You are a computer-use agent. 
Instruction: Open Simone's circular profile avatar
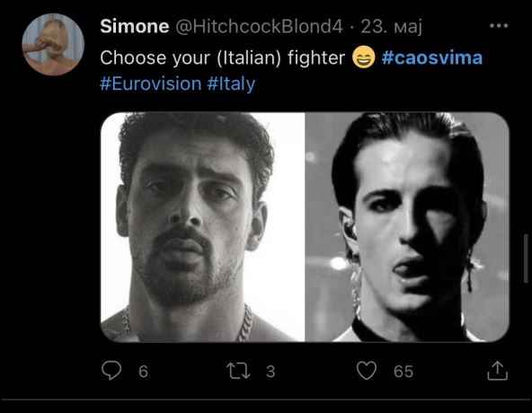click(x=53, y=44)
